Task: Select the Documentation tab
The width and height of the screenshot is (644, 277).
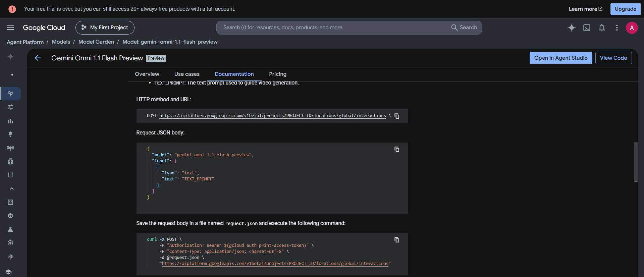Action: (x=234, y=74)
